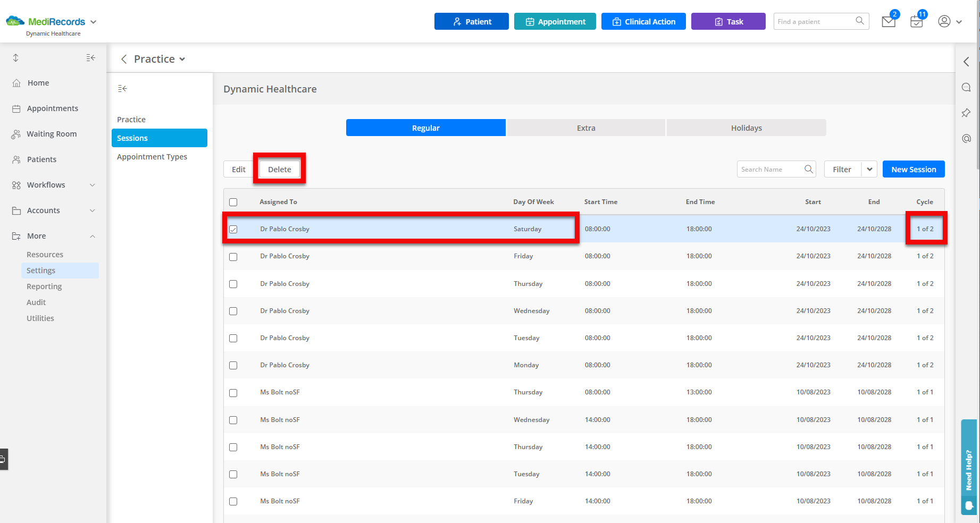Click the purple Task button
The width and height of the screenshot is (980, 523).
point(728,21)
